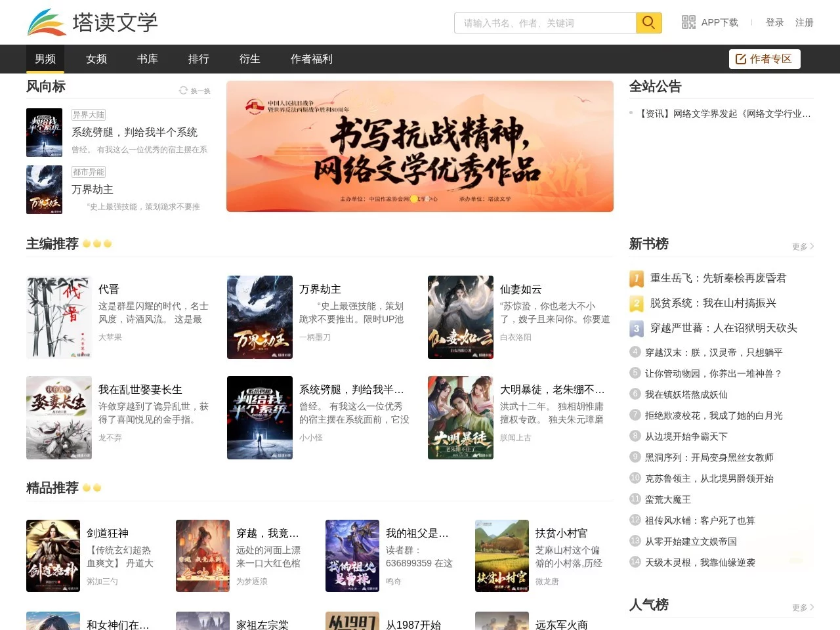
Task: Open the APP下载 QR code icon
Action: 688,22
